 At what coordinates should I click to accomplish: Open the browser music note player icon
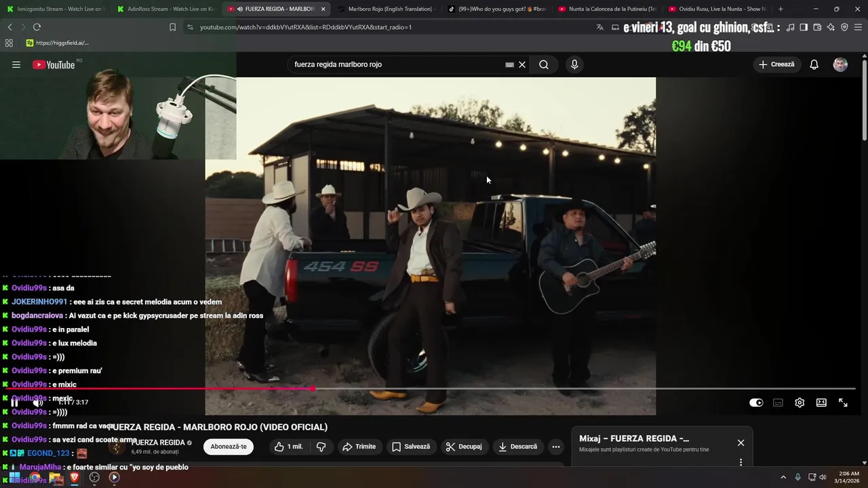[x=790, y=27]
